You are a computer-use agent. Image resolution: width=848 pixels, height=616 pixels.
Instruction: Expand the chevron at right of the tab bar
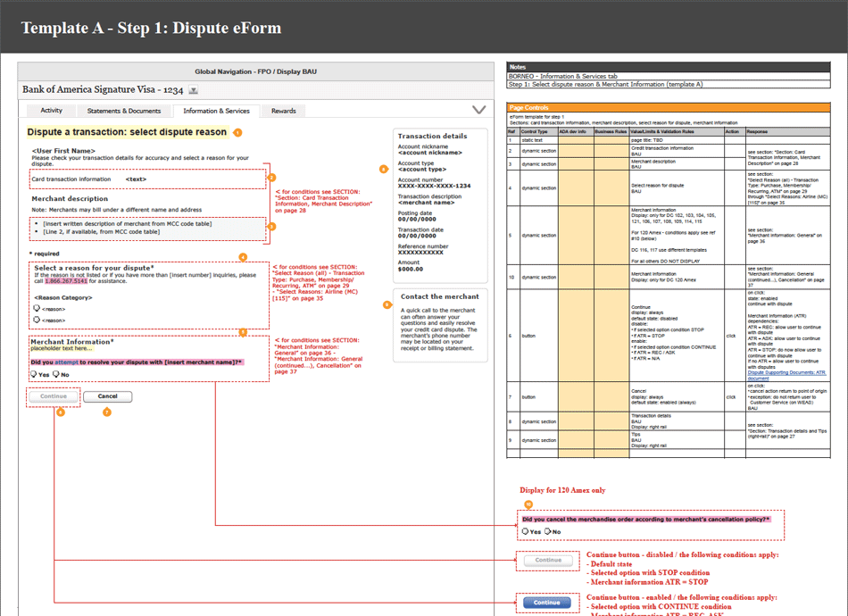[x=479, y=110]
